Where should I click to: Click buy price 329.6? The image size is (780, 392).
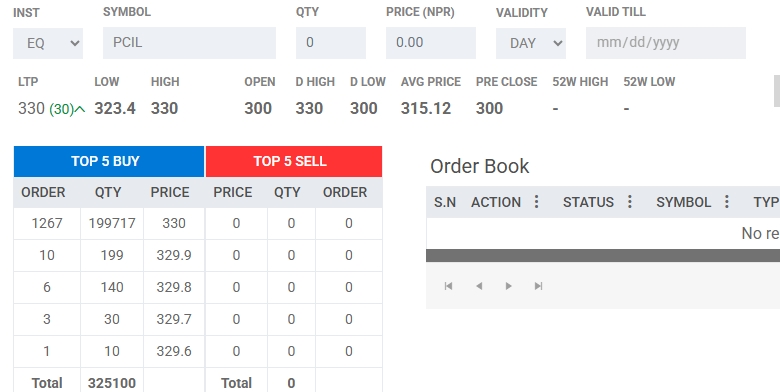(174, 351)
